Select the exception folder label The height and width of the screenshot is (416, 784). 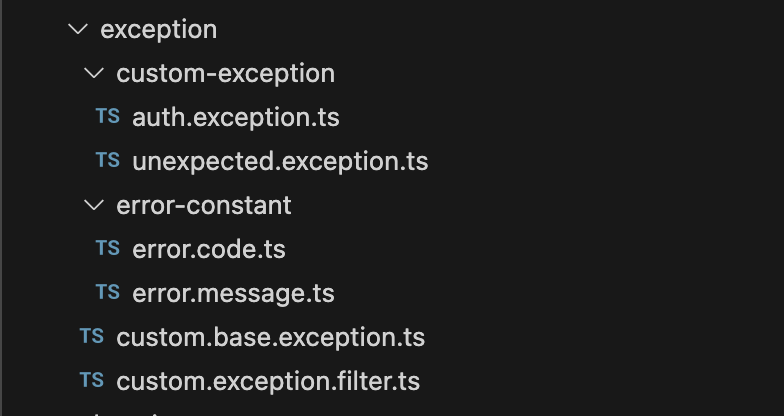point(158,30)
